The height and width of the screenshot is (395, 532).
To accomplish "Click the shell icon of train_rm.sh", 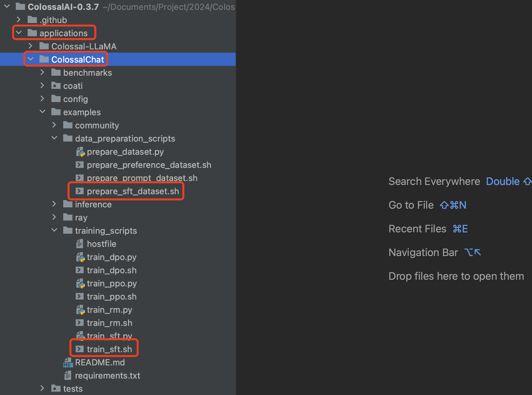I will pos(80,322).
